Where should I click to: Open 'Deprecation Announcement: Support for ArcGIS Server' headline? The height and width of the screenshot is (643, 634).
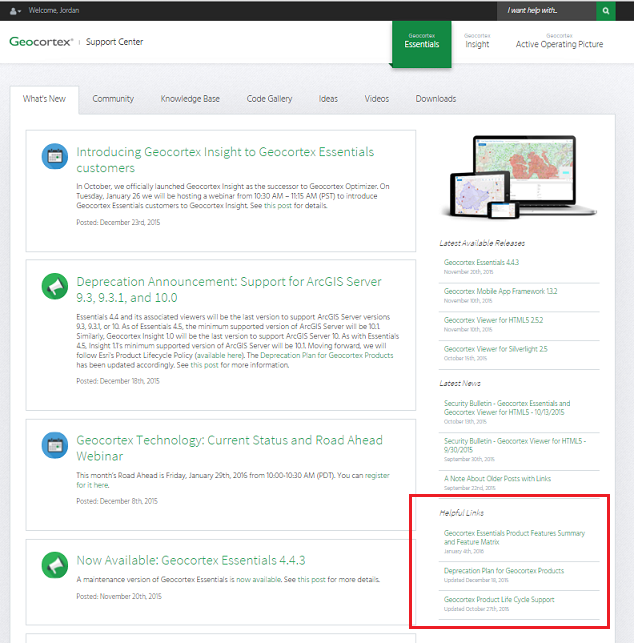coord(229,290)
